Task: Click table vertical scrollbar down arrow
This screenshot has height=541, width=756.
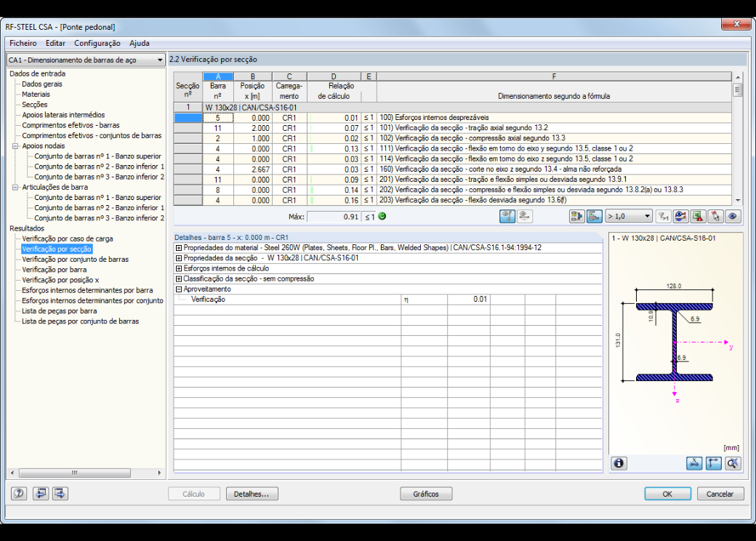Action: pos(738,201)
